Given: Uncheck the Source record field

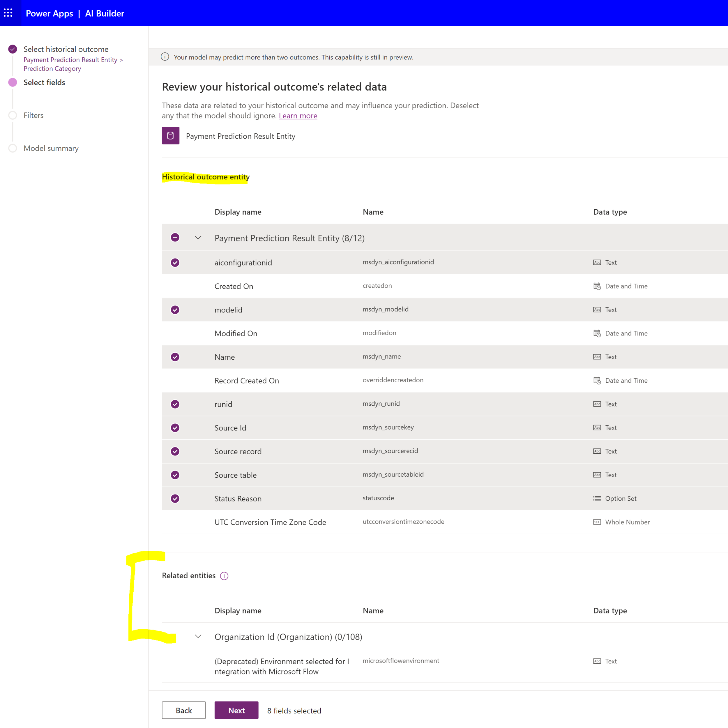Looking at the screenshot, I should click(x=175, y=451).
